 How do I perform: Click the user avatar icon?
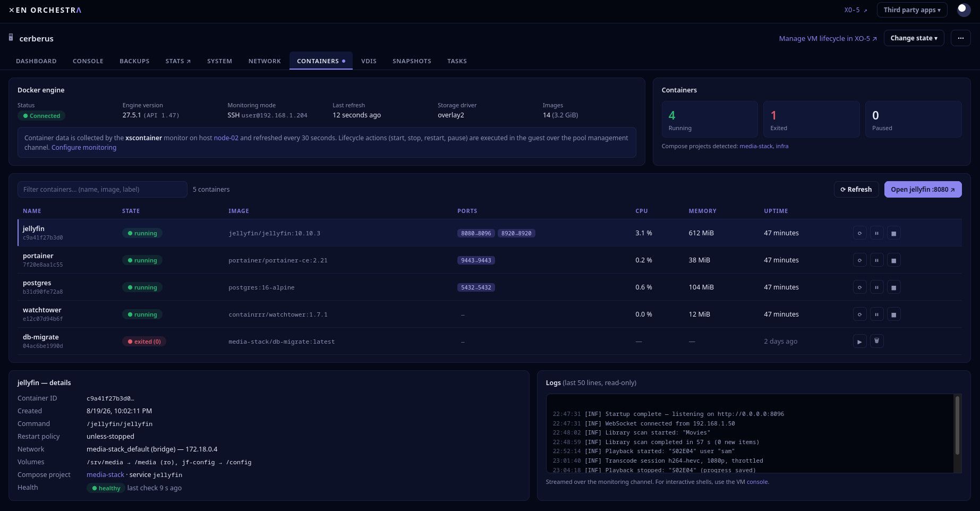coord(964,10)
